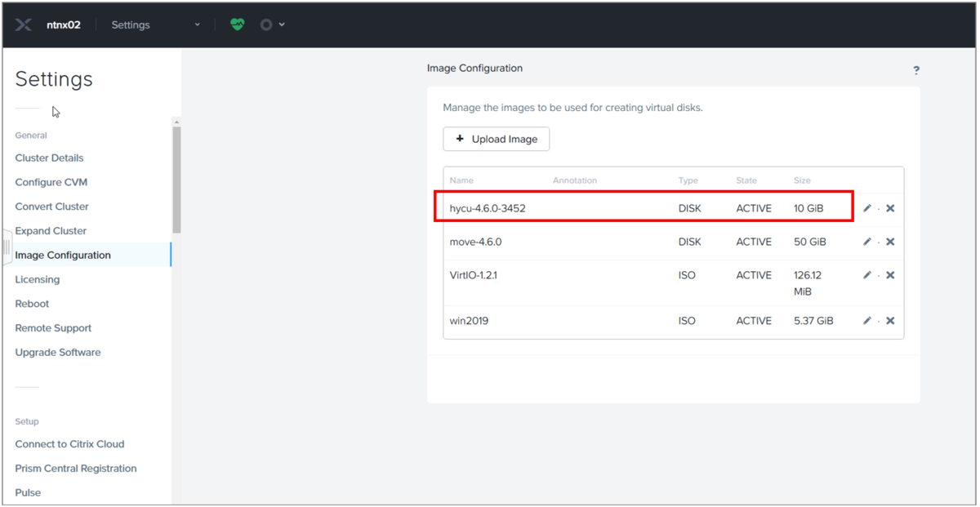The height and width of the screenshot is (507, 980).
Task: Open the cluster health heart icon
Action: tap(237, 24)
